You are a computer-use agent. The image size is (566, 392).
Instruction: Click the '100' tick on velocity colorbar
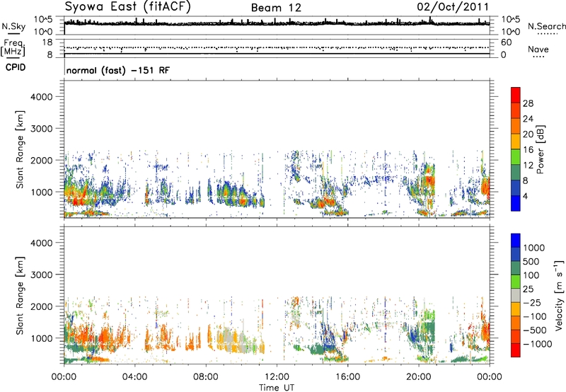pyautogui.click(x=531, y=275)
